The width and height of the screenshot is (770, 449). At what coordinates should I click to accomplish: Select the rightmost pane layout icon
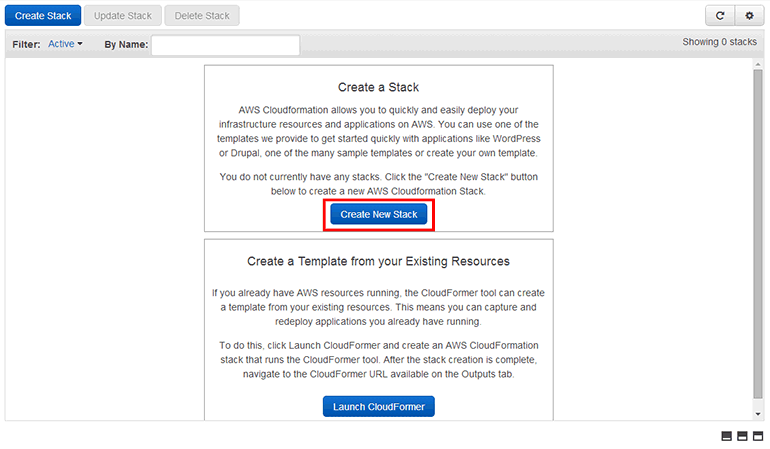click(758, 437)
